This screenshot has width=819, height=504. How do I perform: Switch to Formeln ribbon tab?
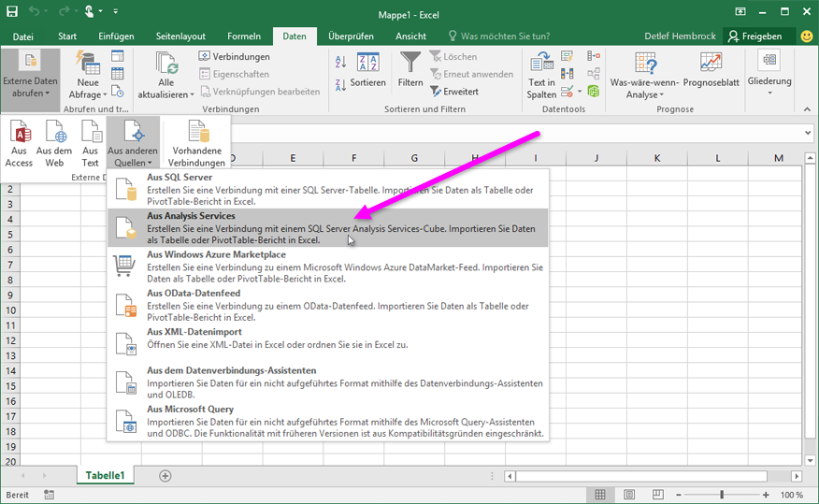point(244,36)
